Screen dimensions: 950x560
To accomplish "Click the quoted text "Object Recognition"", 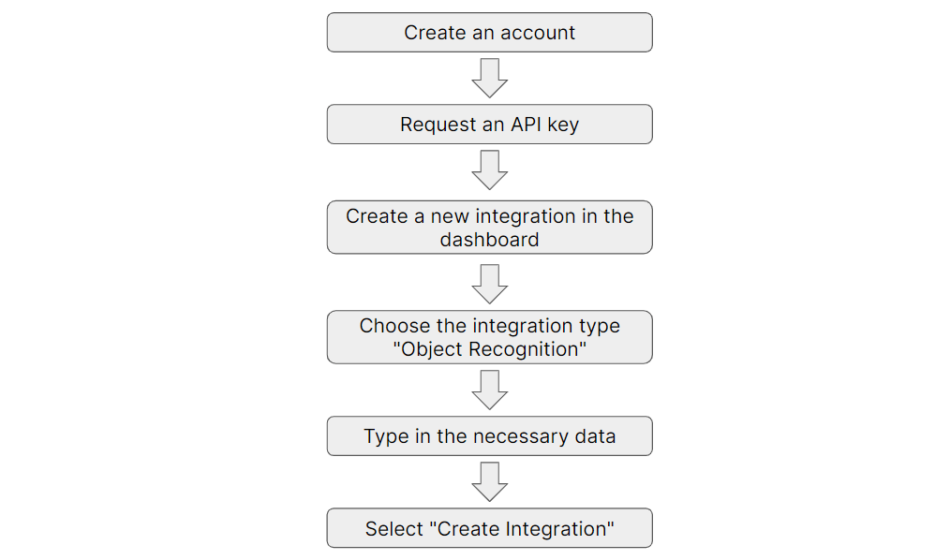I will [490, 349].
